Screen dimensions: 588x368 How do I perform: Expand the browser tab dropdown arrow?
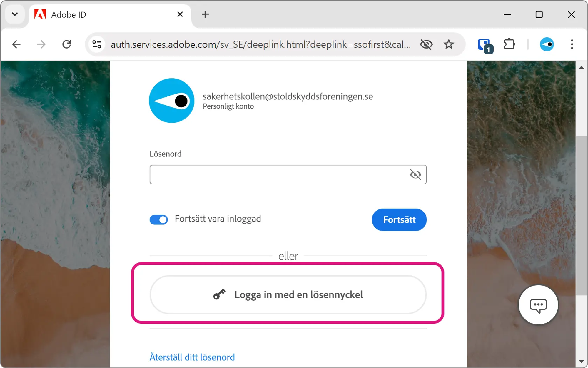[14, 14]
